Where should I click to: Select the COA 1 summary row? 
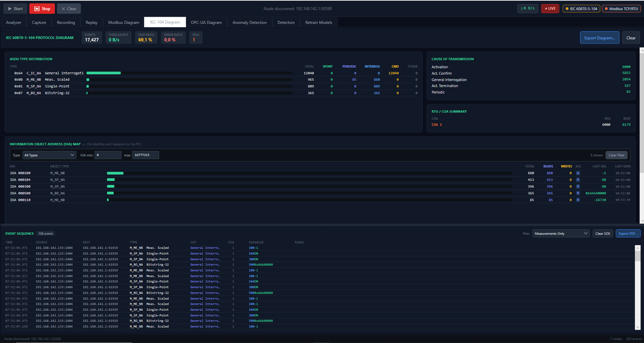(x=531, y=125)
